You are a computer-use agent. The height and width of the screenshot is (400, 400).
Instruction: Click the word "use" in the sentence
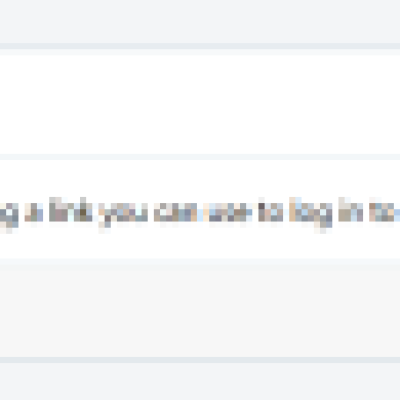coord(228,212)
